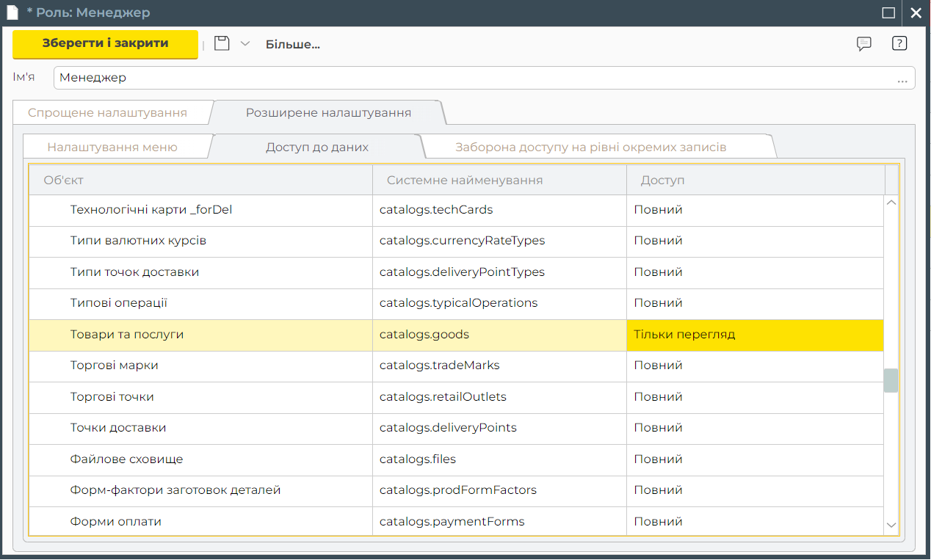Click the vertical scrollbar thumb
Image resolution: width=931 pixels, height=560 pixels.
pos(891,380)
